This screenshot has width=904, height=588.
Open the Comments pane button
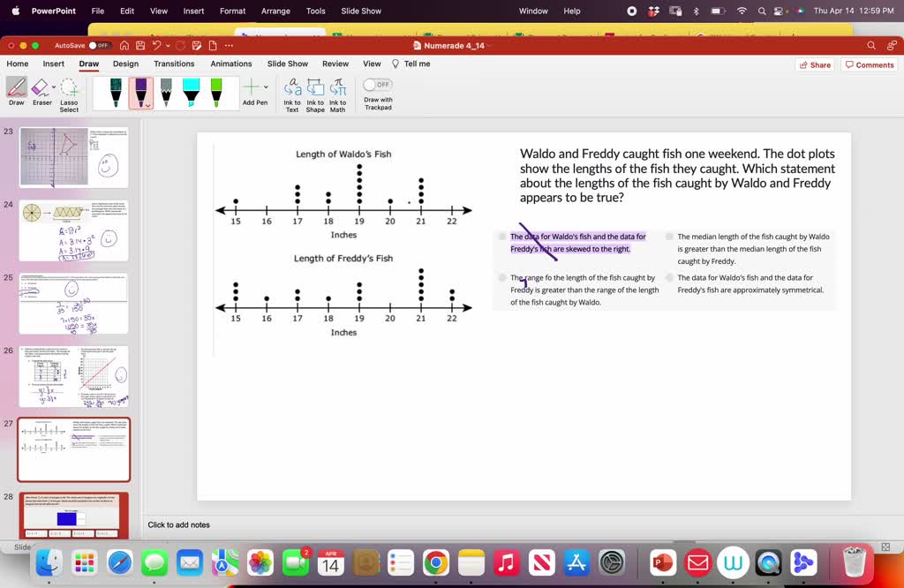click(869, 64)
